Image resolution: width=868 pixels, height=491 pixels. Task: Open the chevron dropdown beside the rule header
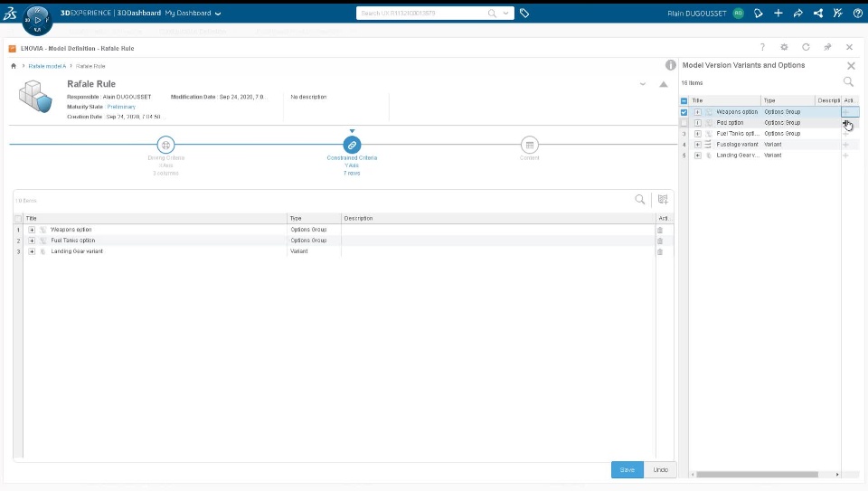tap(643, 84)
